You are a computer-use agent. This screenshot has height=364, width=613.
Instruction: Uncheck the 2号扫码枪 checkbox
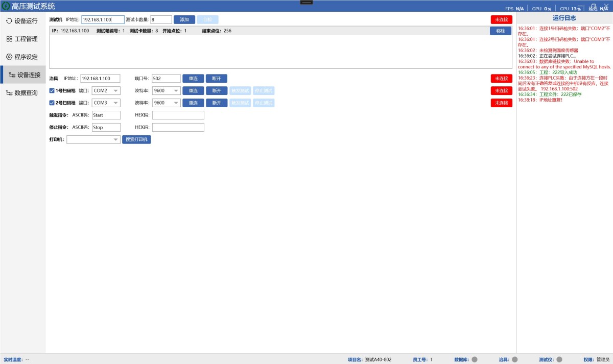click(x=52, y=103)
